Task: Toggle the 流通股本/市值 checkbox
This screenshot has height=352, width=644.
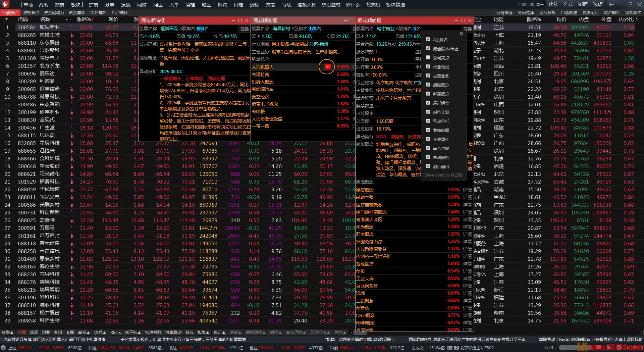Action: coord(428,49)
